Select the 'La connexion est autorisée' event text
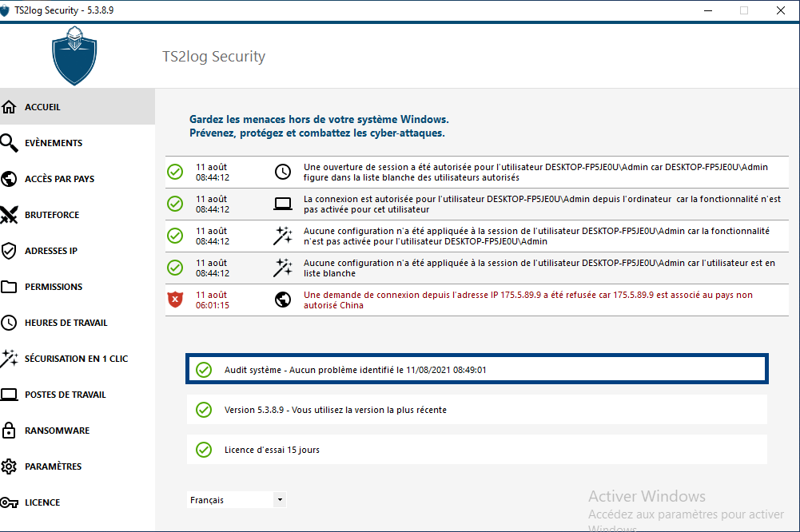The height and width of the screenshot is (532, 800). pyautogui.click(x=542, y=204)
